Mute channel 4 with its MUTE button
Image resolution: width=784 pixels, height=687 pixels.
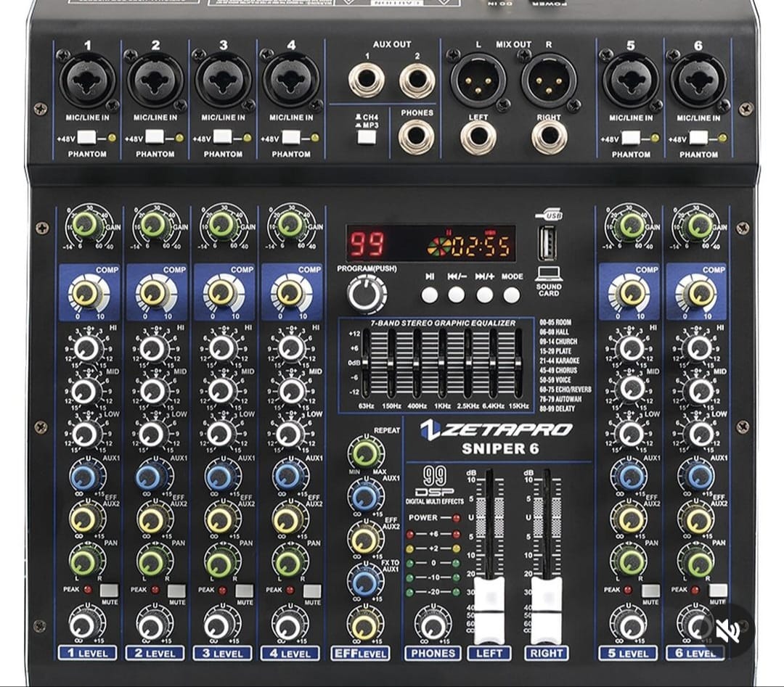[312, 591]
